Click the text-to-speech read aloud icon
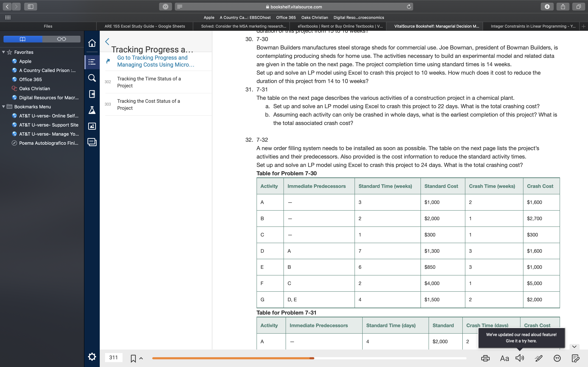This screenshot has width=588, height=367. tap(520, 358)
